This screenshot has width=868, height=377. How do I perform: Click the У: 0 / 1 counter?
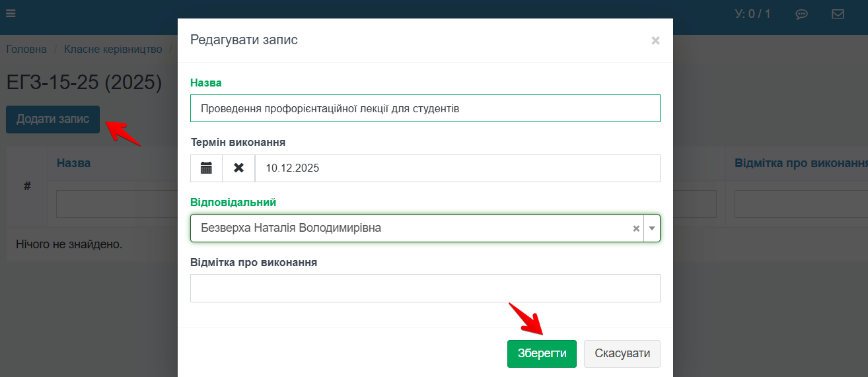click(752, 14)
